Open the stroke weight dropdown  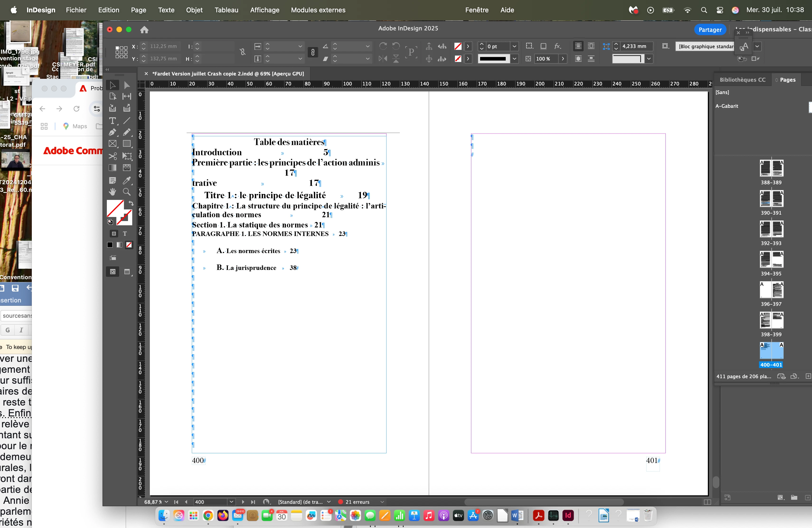click(515, 46)
